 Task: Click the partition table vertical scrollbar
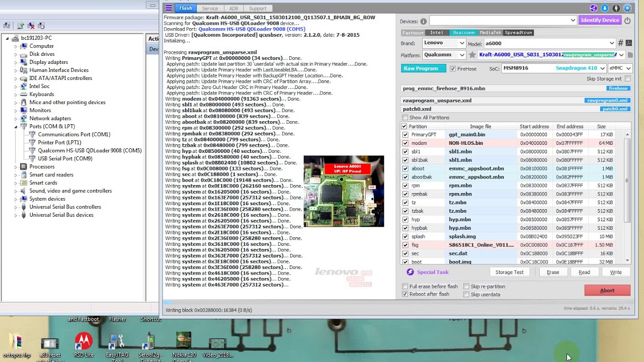coord(627,197)
